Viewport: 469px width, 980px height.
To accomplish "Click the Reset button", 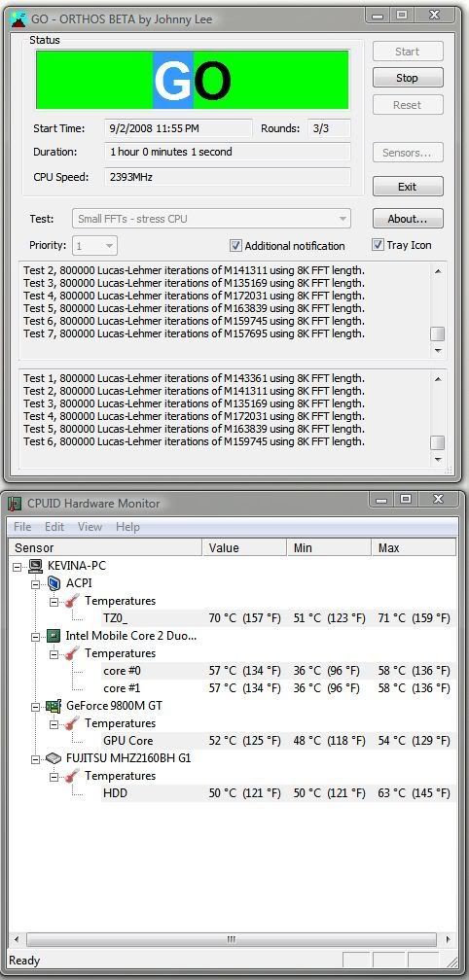I will tap(408, 105).
